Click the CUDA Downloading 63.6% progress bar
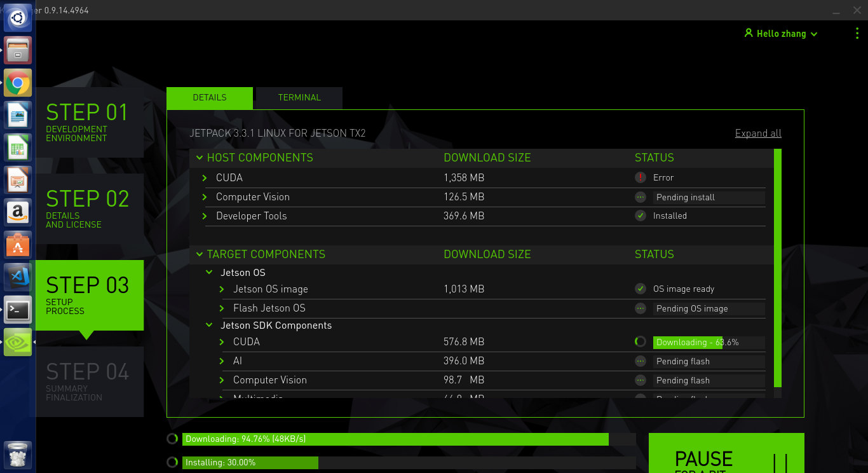 pos(709,342)
